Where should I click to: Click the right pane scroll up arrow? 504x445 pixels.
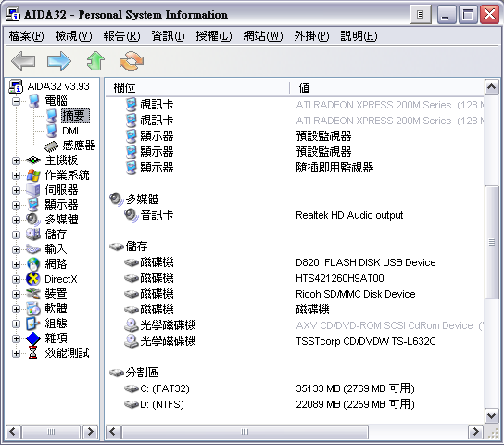coord(491,86)
